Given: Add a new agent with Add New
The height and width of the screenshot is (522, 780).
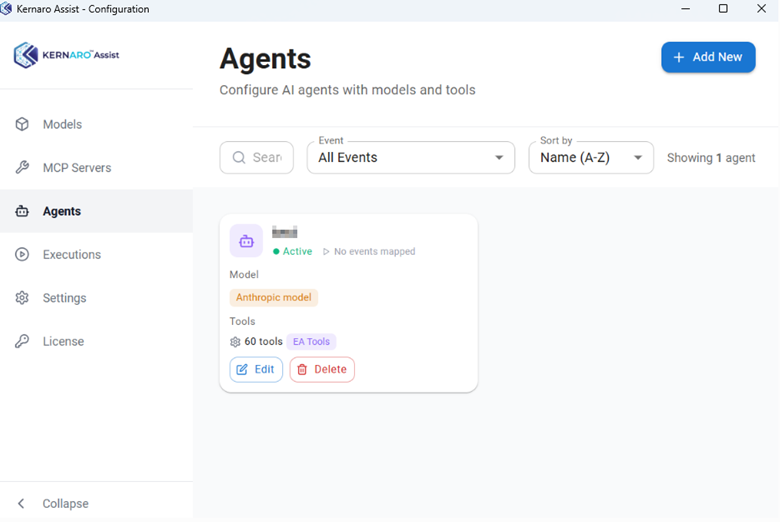Looking at the screenshot, I should pyautogui.click(x=708, y=57).
